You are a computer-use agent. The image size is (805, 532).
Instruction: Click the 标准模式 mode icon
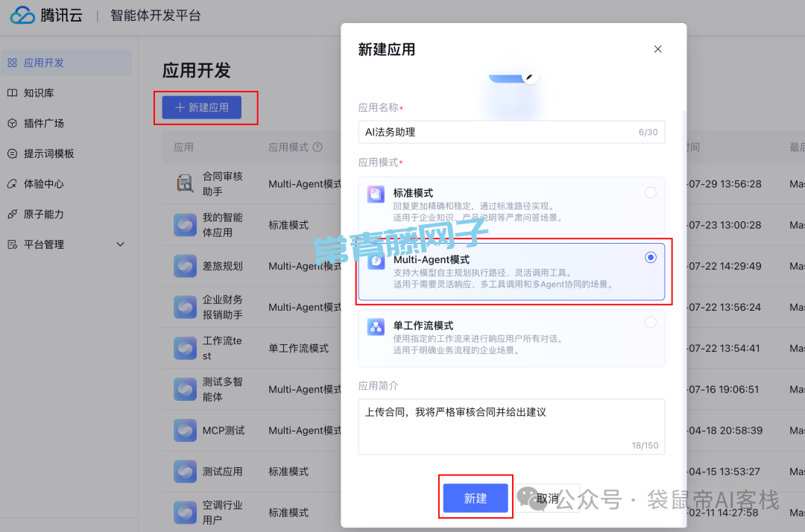pyautogui.click(x=376, y=194)
